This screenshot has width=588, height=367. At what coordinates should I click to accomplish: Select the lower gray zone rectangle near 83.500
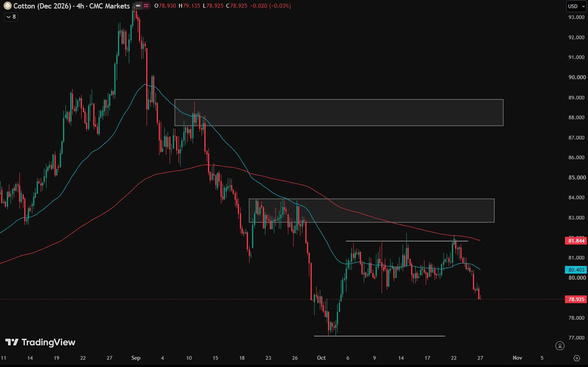(372, 211)
